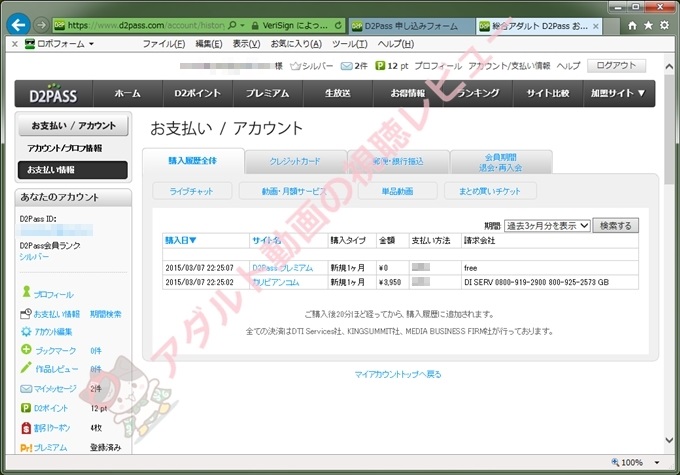Click the カリビアンコム site link
Image resolution: width=680 pixels, height=475 pixels.
276,282
